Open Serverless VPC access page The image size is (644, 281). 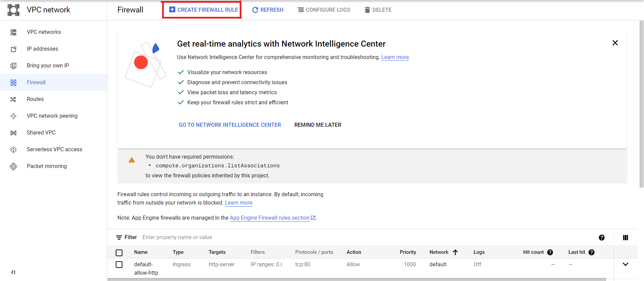tap(54, 149)
